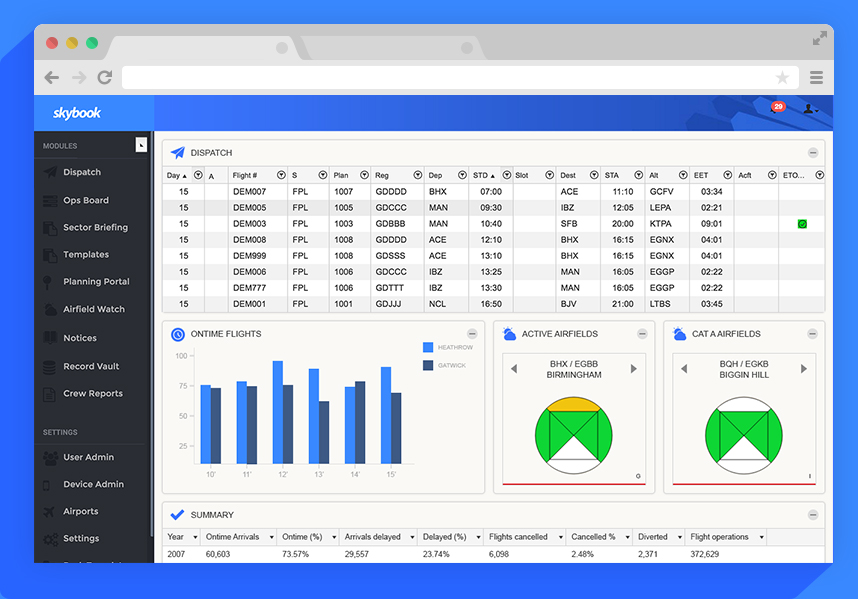The height and width of the screenshot is (599, 858).
Task: Open the Year column dropdown
Action: pyautogui.click(x=195, y=538)
